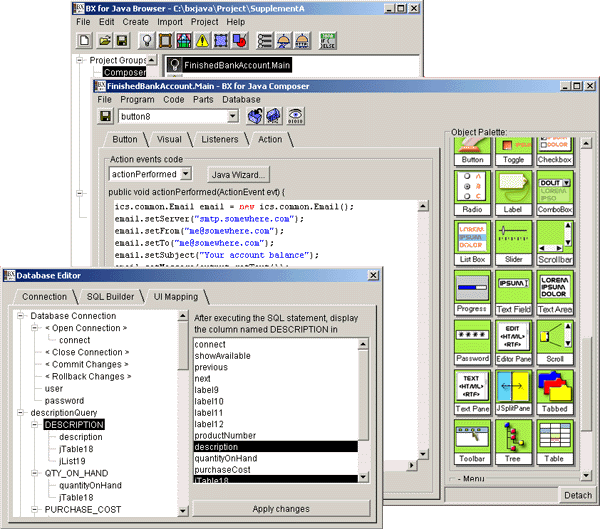
Task: Click Object Palette scrollbar down arrow
Action: (x=586, y=475)
